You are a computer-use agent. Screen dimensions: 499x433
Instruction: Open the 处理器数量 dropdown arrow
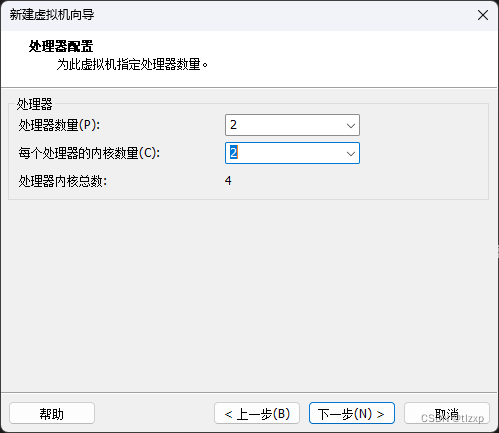click(x=351, y=126)
